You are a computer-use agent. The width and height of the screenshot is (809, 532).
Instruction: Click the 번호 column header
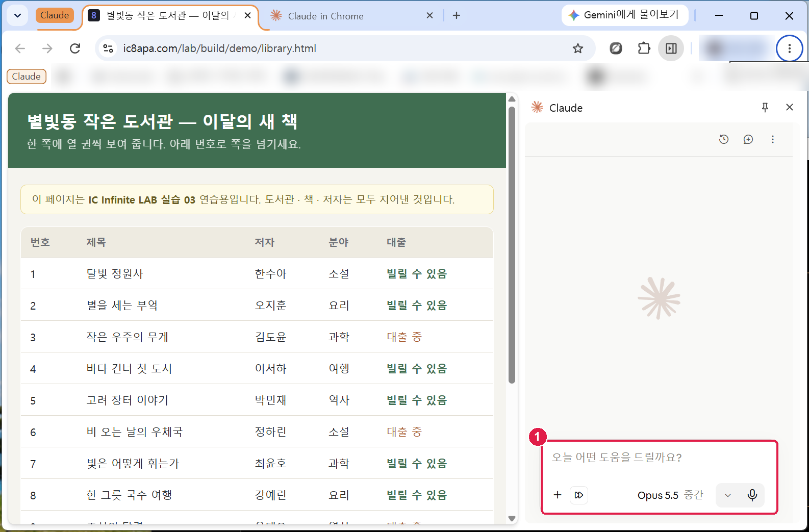click(x=40, y=242)
